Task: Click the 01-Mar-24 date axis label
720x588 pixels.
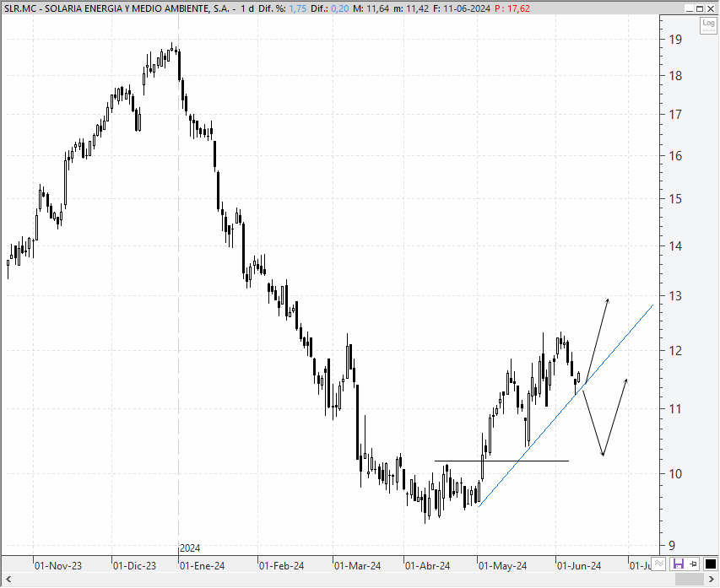Action: 357,566
